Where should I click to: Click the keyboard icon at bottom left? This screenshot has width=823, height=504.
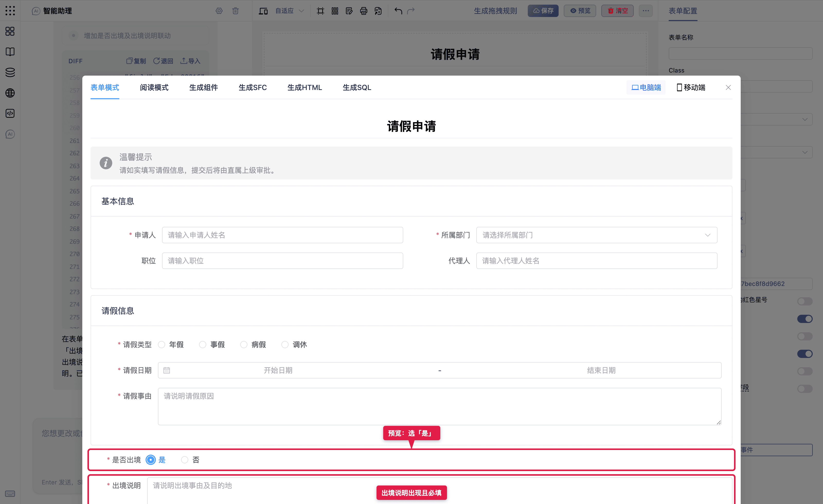coord(10,494)
